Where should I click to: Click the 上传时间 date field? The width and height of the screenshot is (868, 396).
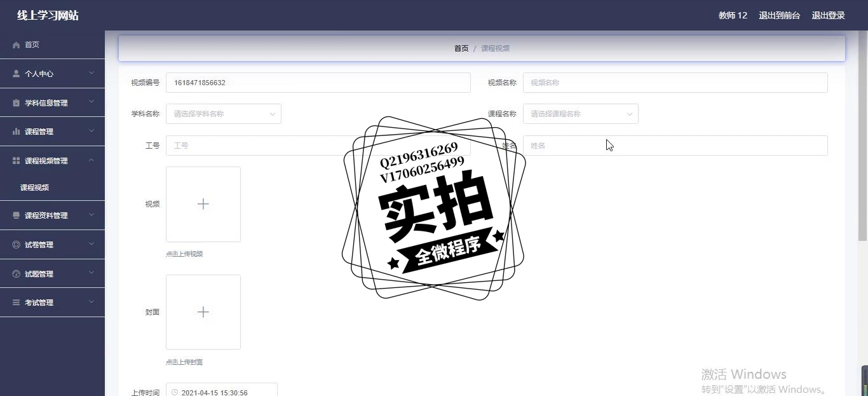coord(222,390)
